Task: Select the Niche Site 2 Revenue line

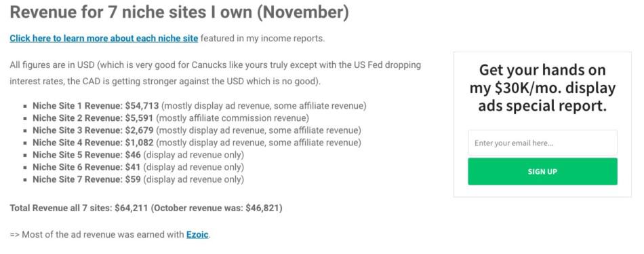Action: click(170, 118)
